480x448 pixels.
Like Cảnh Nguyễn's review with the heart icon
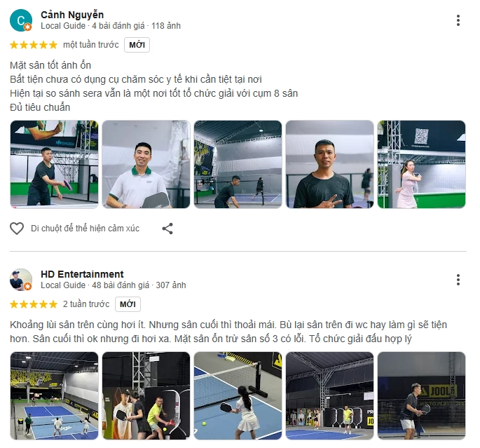[x=17, y=229]
